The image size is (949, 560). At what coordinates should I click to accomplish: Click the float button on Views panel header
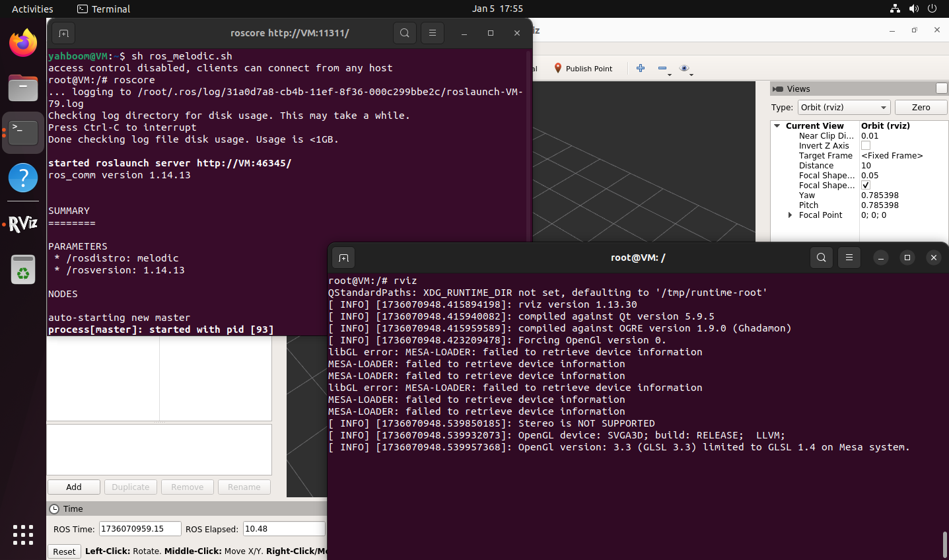941,88
